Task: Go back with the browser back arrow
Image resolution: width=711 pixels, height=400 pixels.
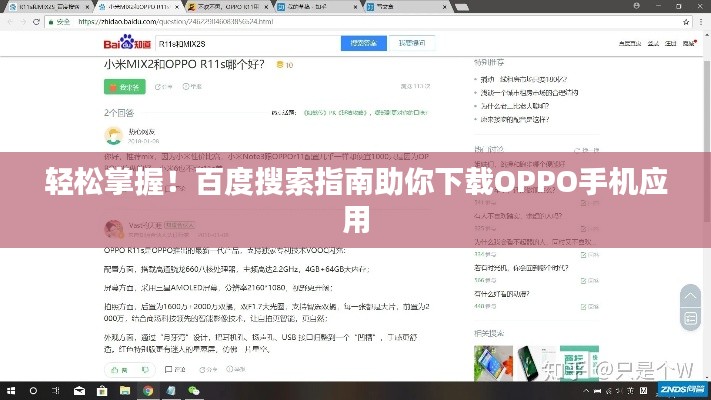Action: 10,22
